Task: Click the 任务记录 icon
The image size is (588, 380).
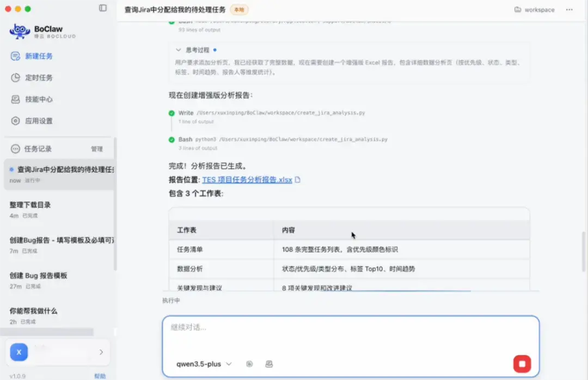Action: 15,149
